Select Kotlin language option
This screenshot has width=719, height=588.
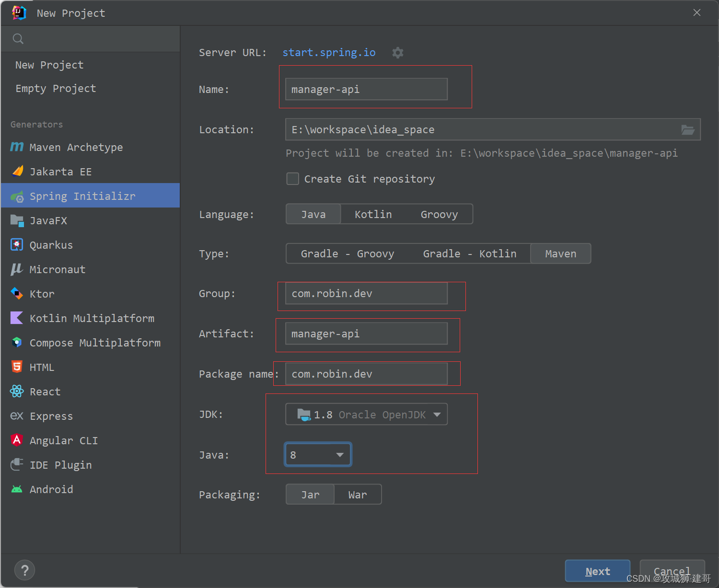point(373,214)
